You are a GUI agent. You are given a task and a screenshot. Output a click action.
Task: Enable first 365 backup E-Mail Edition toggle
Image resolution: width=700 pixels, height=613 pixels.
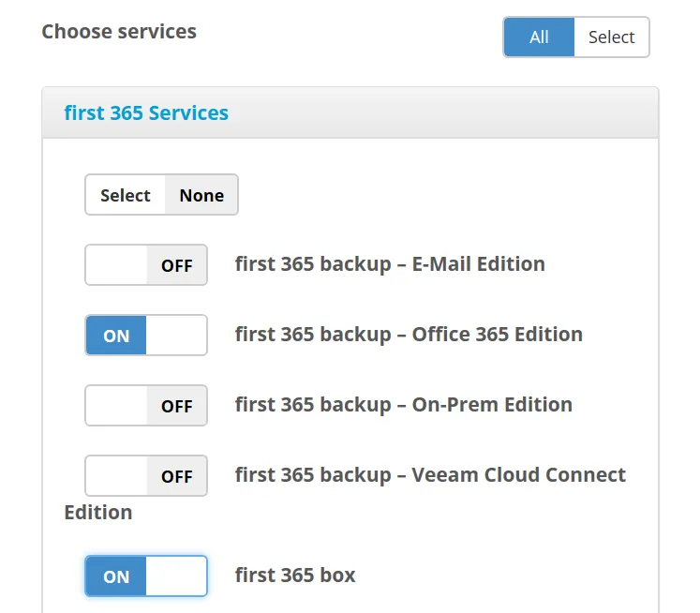tap(146, 264)
